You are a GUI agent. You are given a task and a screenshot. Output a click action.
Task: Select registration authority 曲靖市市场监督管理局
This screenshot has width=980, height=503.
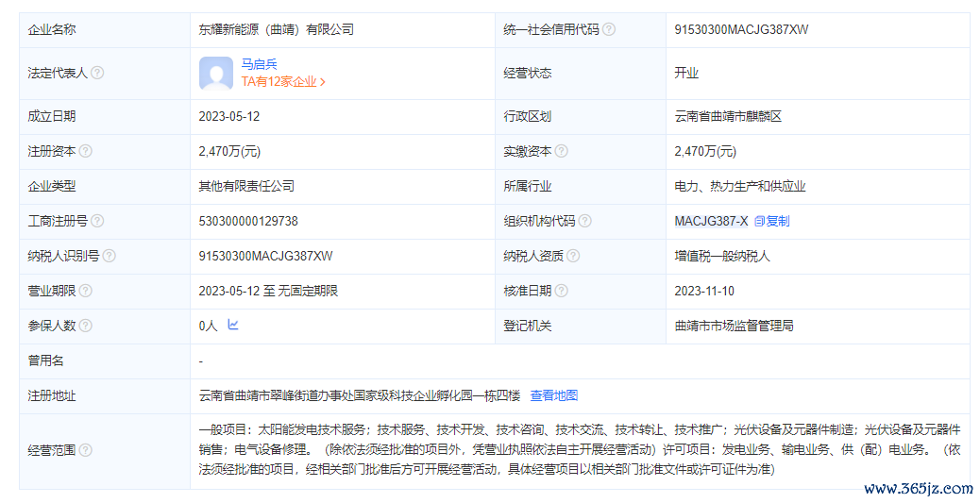pyautogui.click(x=734, y=327)
